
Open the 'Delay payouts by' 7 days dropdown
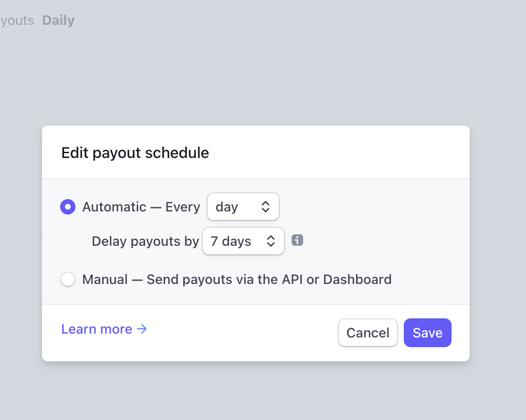point(243,241)
